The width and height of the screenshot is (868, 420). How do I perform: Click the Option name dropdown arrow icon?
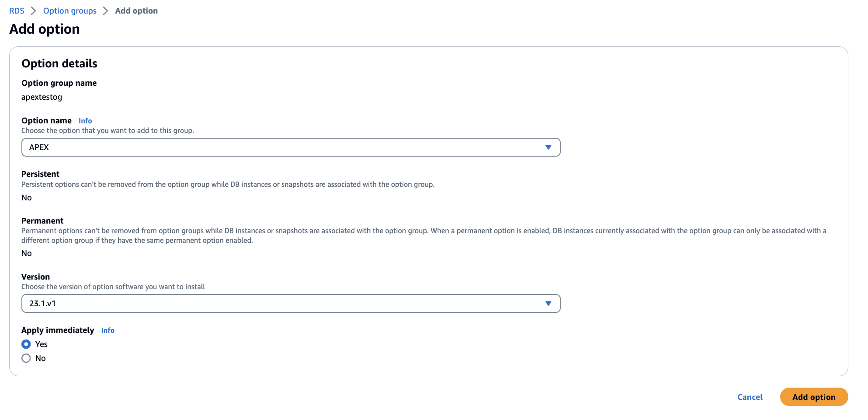pos(548,147)
